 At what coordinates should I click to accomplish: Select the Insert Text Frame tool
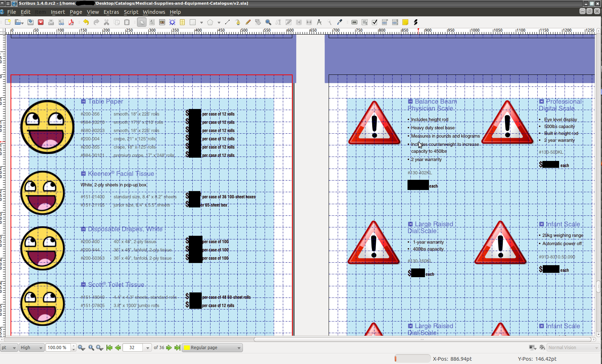click(x=152, y=22)
